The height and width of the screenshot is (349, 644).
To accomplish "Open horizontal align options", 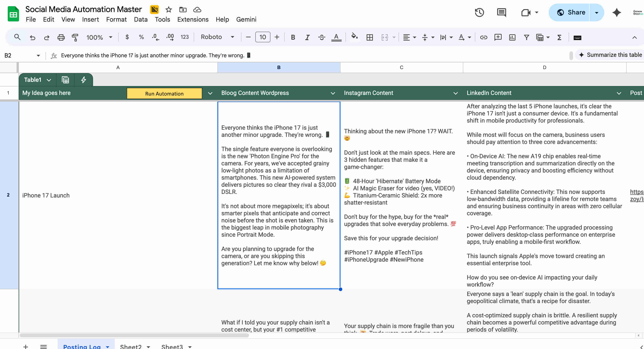I will pyautogui.click(x=409, y=37).
